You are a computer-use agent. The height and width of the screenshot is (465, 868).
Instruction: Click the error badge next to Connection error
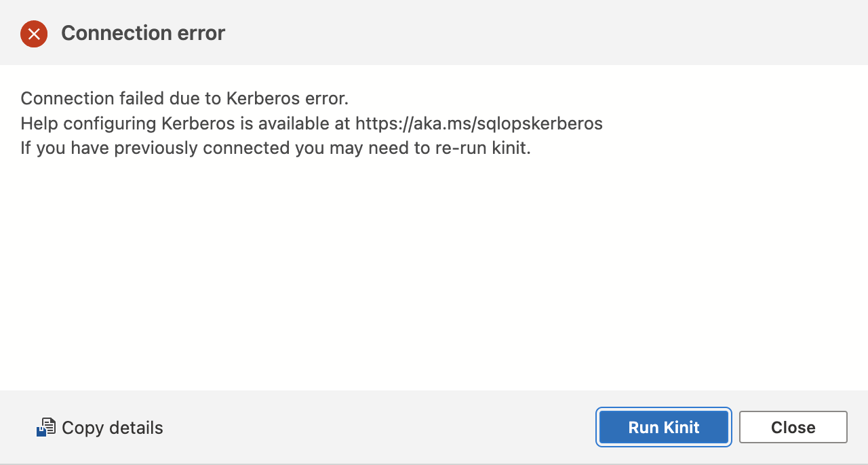[34, 33]
